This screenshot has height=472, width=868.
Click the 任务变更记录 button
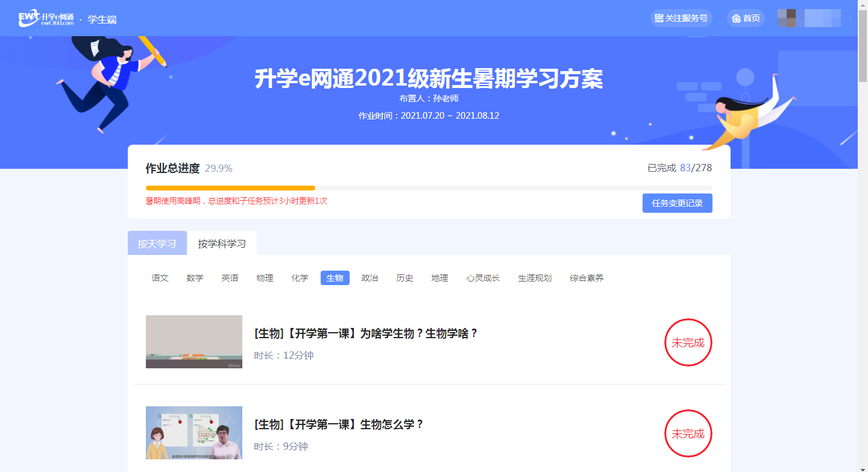678,203
